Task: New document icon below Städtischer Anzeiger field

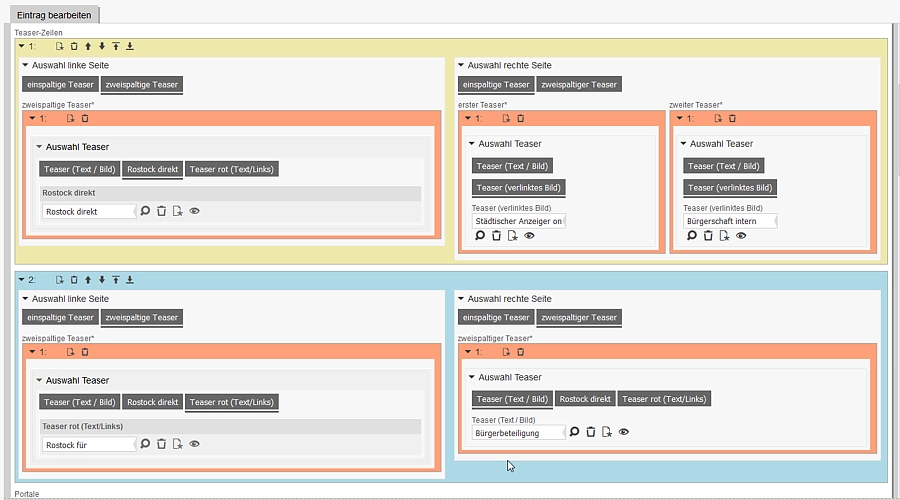Action: [513, 235]
